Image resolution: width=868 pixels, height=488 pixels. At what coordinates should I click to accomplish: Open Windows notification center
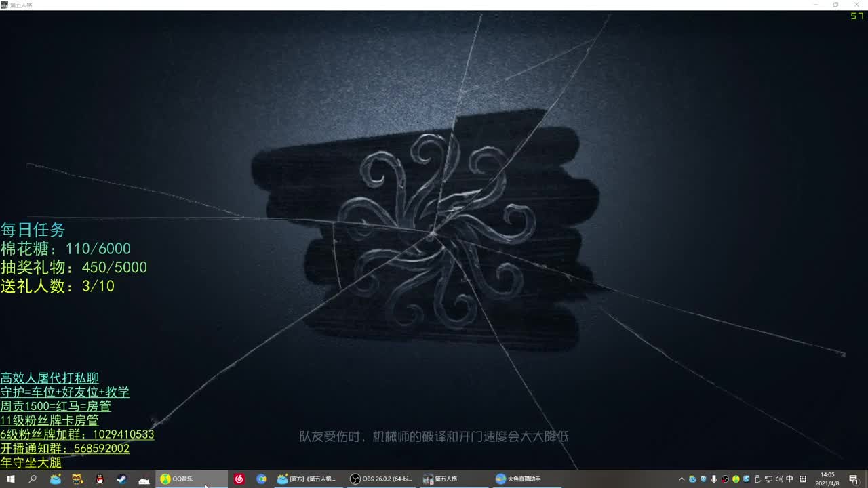[x=854, y=479]
